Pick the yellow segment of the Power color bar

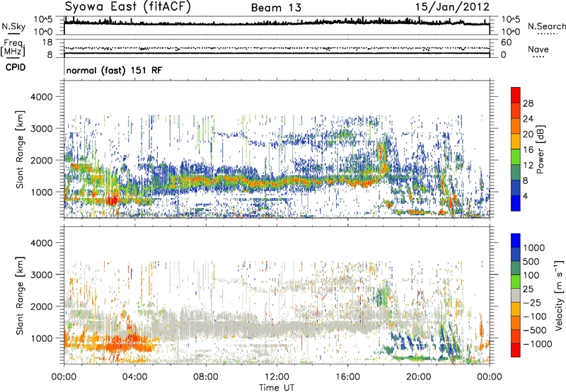point(516,142)
